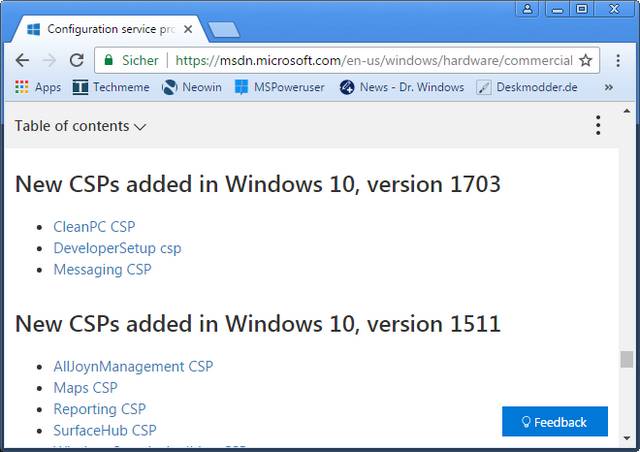Open the SurfaceHub CSP link

pos(105,430)
